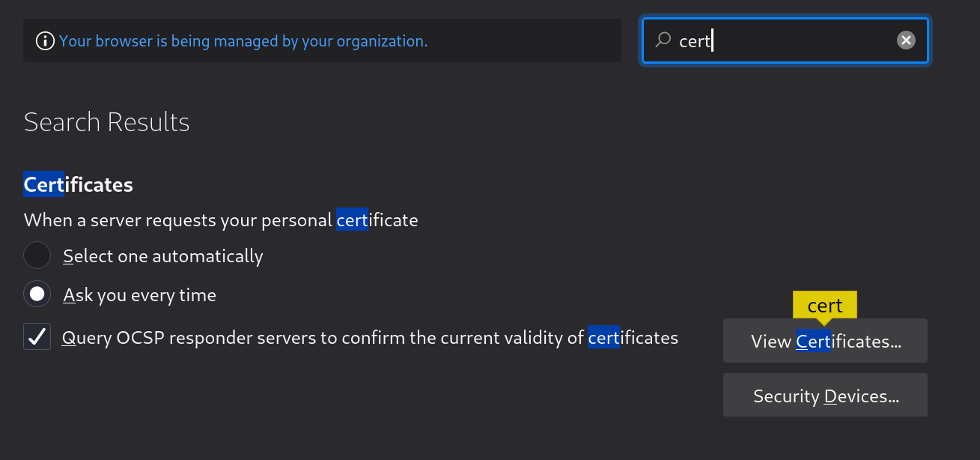The width and height of the screenshot is (980, 460).
Task: Click empty area of the managed notice bar
Action: pos(524,41)
